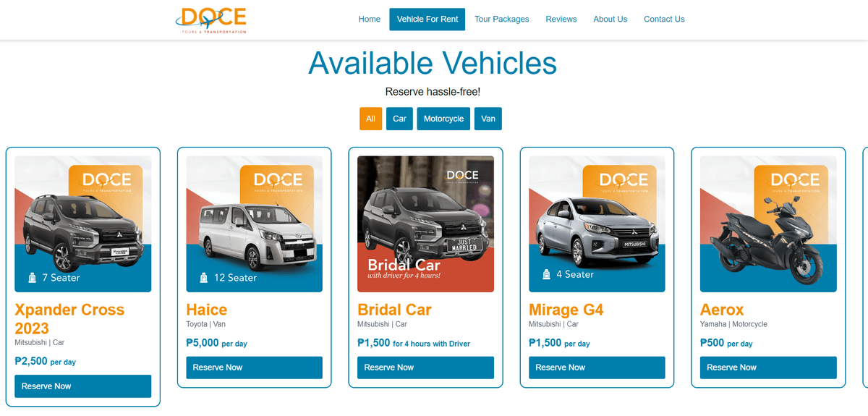Image resolution: width=868 pixels, height=416 pixels.
Task: Click the Available Vehicles heading
Action: pyautogui.click(x=433, y=63)
